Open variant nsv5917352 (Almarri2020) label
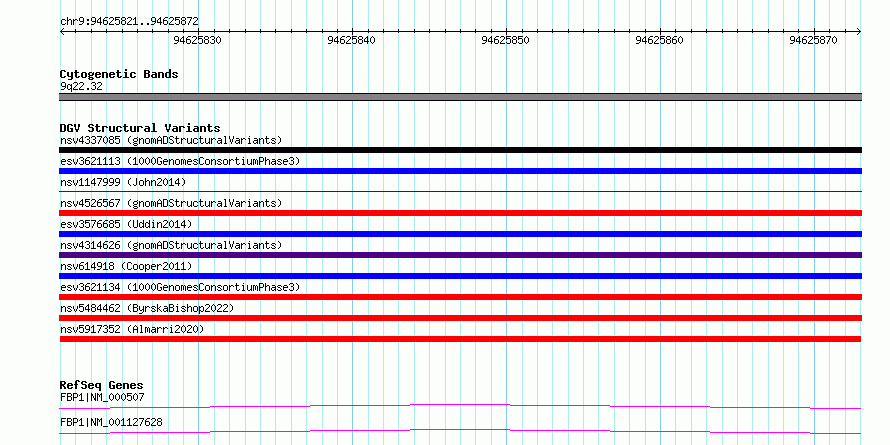Viewport: 890px width, 445px height. [x=132, y=329]
